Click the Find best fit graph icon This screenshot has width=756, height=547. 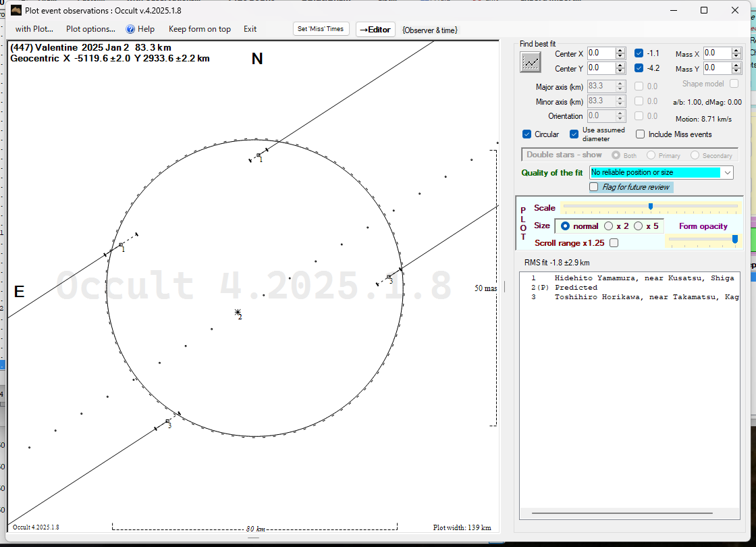[x=531, y=62]
